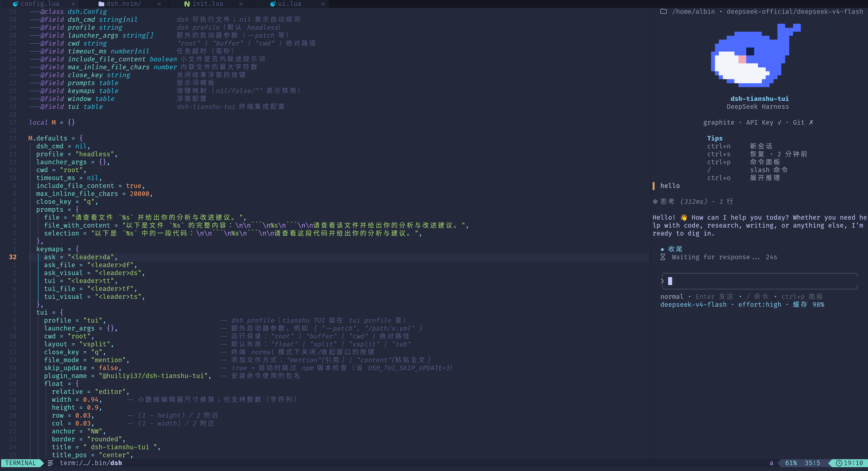This screenshot has width=868, height=471.
Task: Focus the TUI message input box
Action: click(x=760, y=281)
